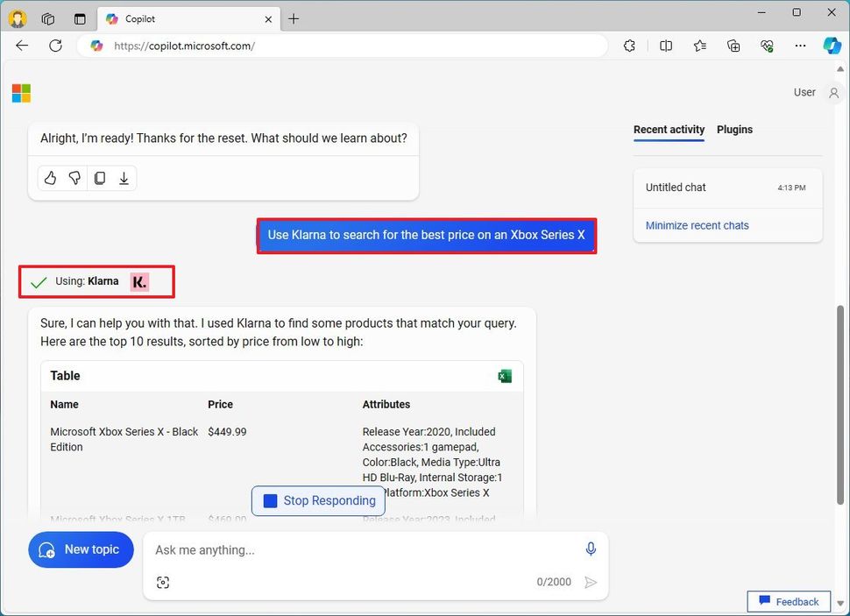850x616 pixels.
Task: Open the Untitled chat entry
Action: coord(676,188)
